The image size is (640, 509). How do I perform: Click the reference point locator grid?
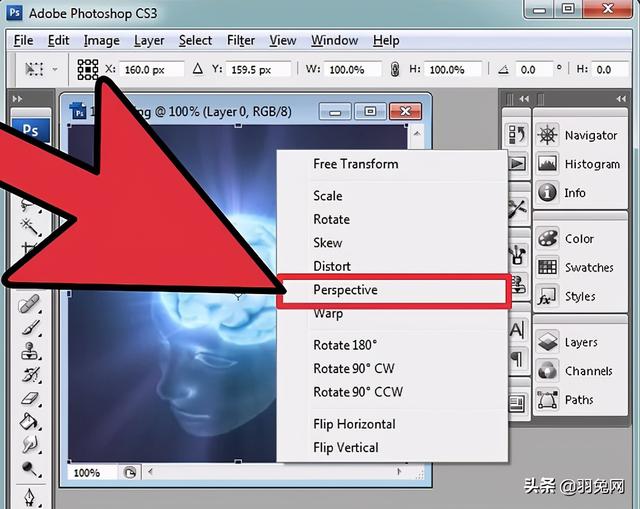[x=88, y=69]
